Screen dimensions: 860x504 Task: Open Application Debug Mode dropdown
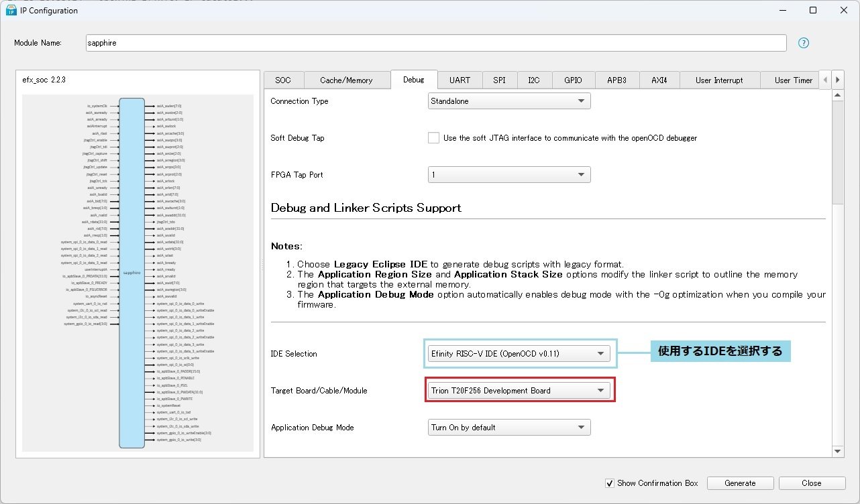coord(509,428)
